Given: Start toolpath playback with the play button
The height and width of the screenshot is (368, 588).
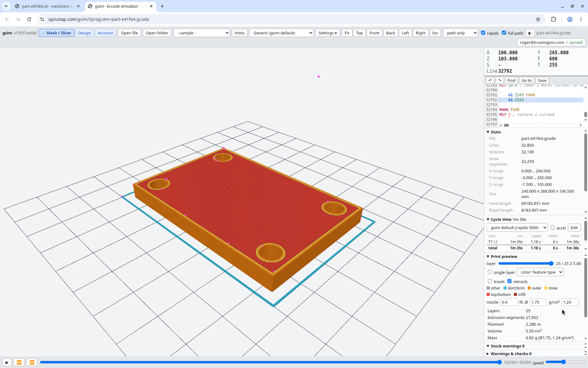Looking at the screenshot, I should point(7,362).
